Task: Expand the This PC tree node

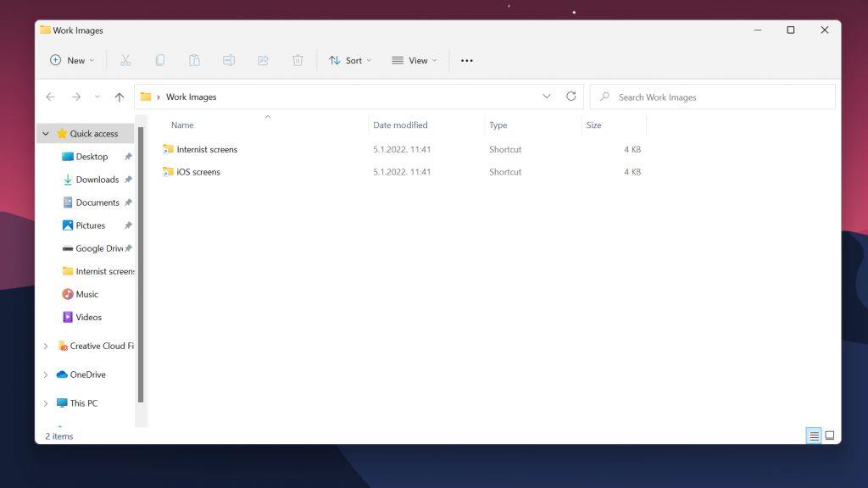Action: pos(46,403)
